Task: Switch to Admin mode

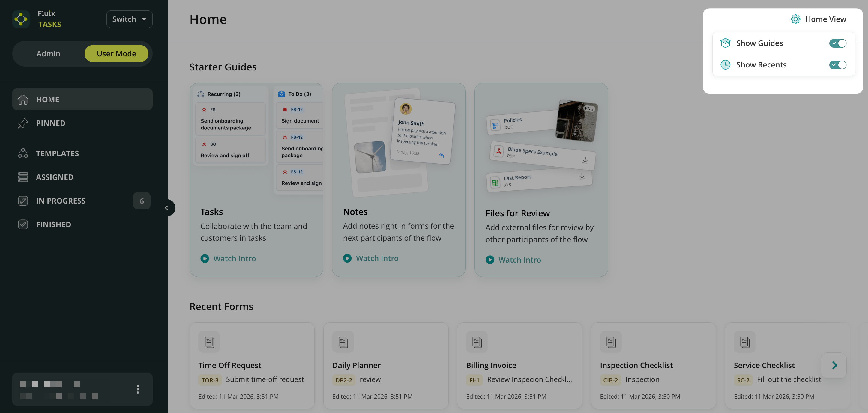Action: click(48, 54)
